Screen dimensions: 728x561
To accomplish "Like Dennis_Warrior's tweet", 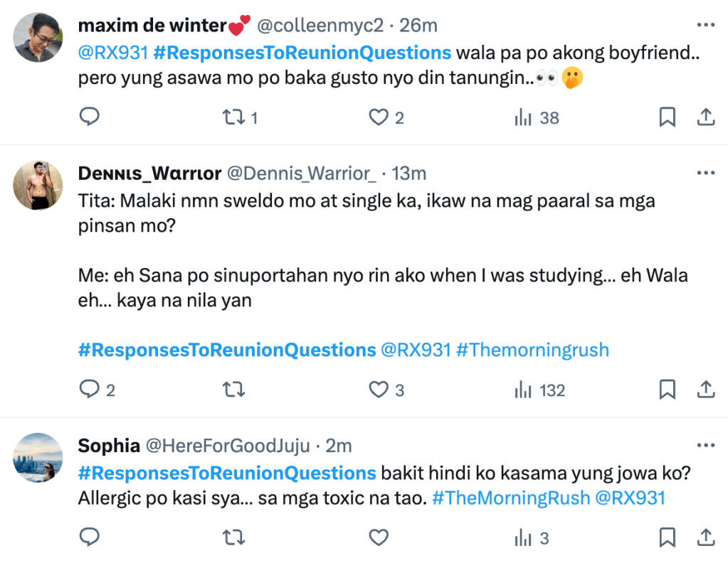I will coord(379,389).
